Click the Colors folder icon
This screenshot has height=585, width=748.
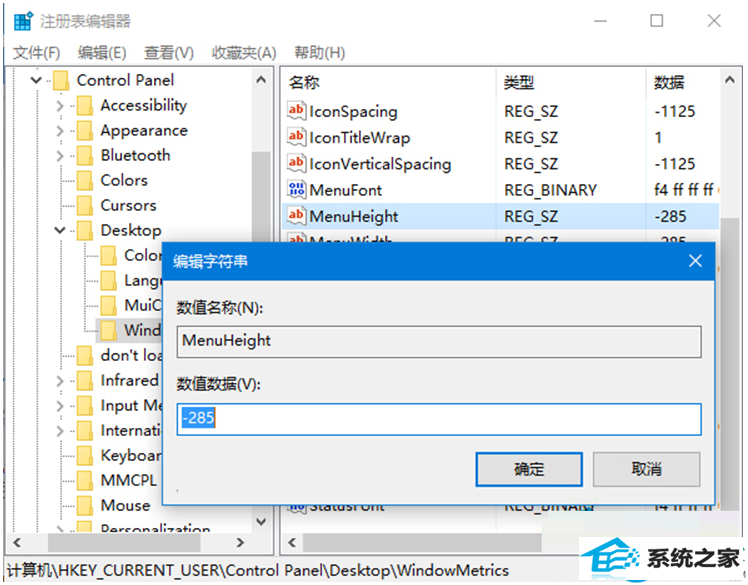coord(85,180)
